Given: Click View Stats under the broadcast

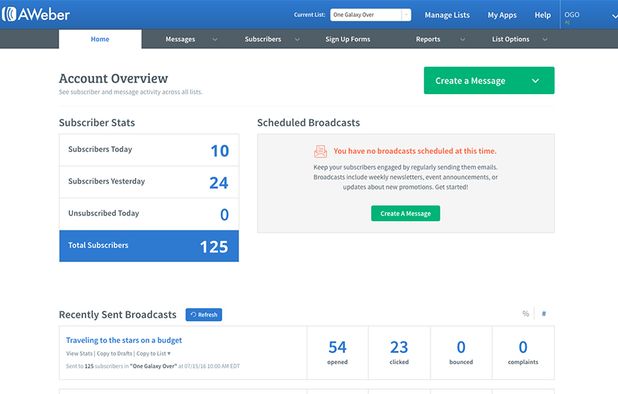Looking at the screenshot, I should [79, 353].
